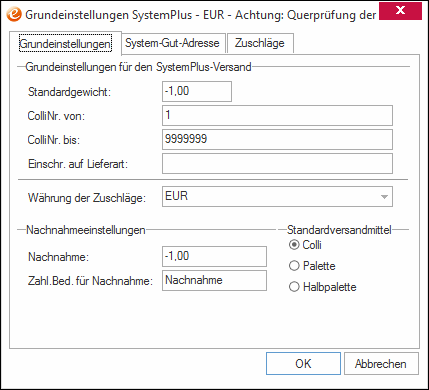This screenshot has height=390, width=429.
Task: Click the Einschr. auf Lieferart label
Action: coord(78,164)
